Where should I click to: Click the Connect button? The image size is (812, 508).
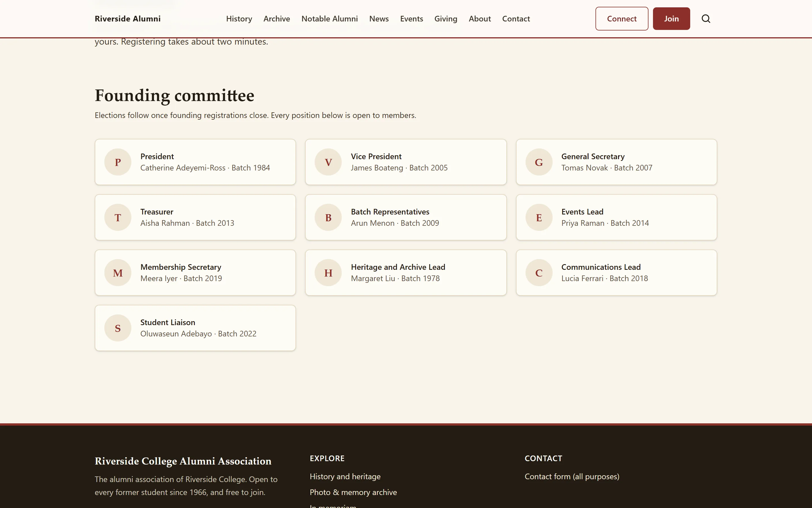click(x=622, y=18)
